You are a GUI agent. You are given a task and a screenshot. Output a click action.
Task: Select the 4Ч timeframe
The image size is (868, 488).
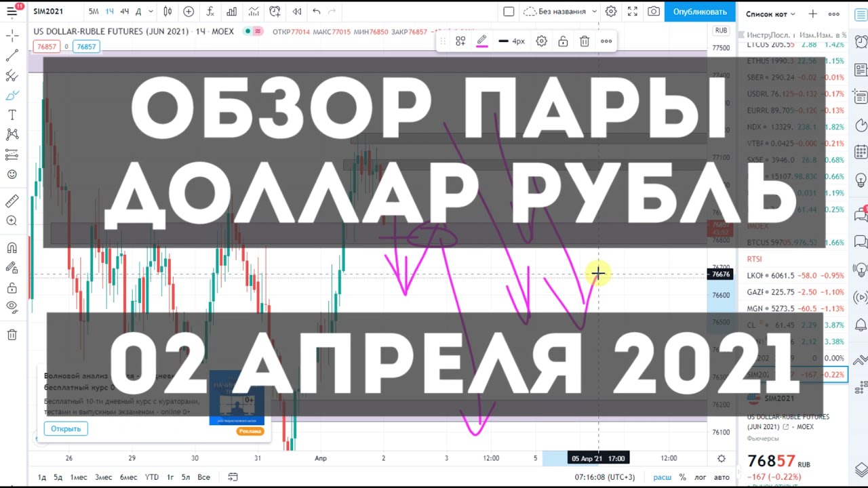124,12
